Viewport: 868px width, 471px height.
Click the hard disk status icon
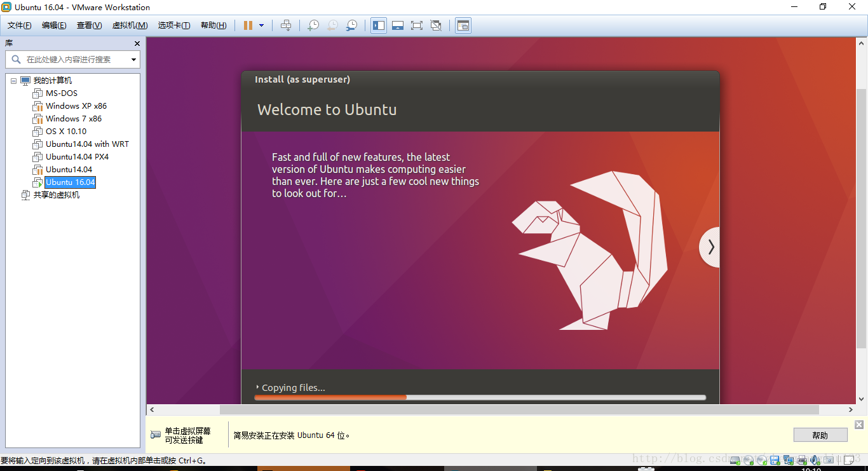coord(735,460)
